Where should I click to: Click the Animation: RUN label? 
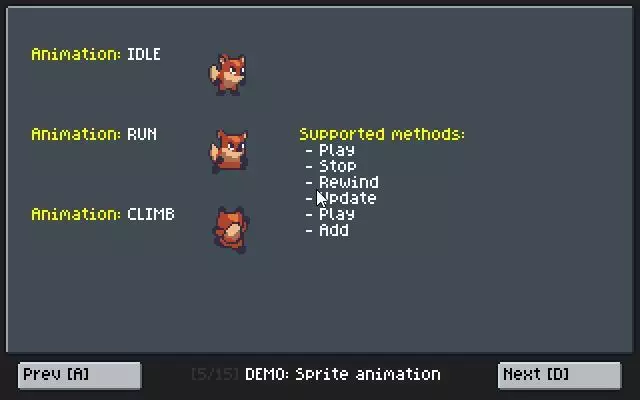pos(94,134)
